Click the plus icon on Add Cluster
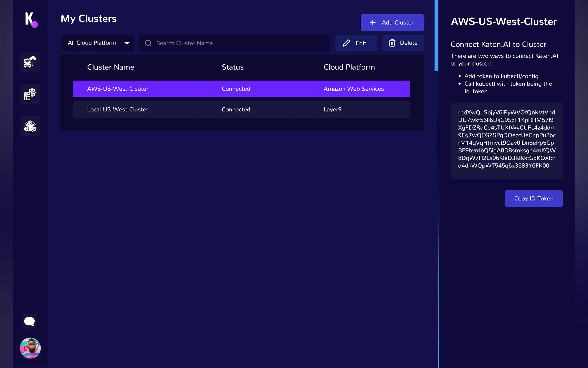Screen dimensions: 588x368 pos(373,23)
